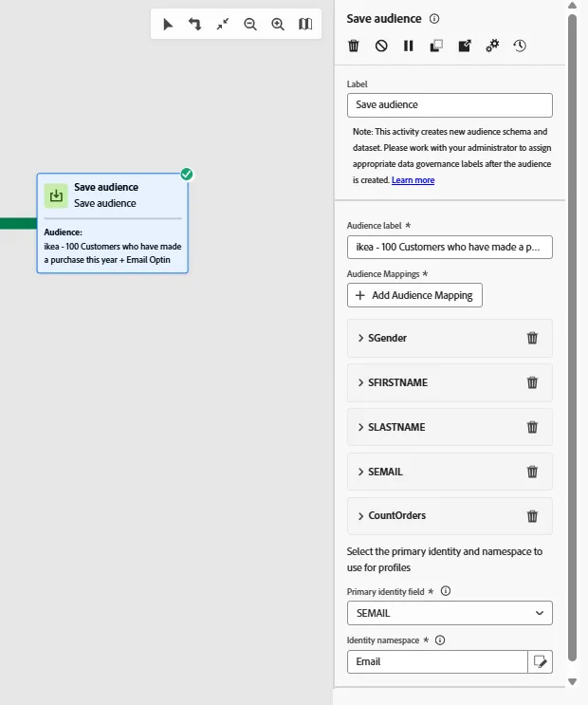Screen dimensions: 588x705
Task: Click the Identity namespace Email field
Action: [x=437, y=661]
